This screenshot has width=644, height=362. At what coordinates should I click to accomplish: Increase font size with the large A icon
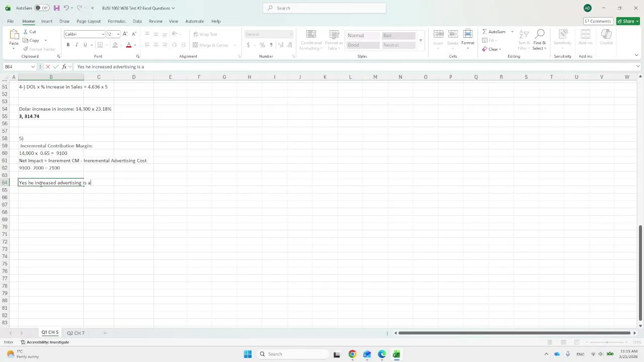point(125,34)
